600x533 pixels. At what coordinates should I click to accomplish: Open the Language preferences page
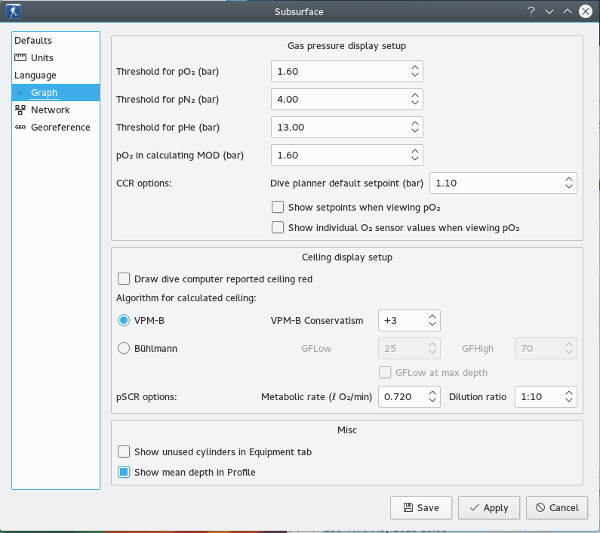tap(56, 75)
